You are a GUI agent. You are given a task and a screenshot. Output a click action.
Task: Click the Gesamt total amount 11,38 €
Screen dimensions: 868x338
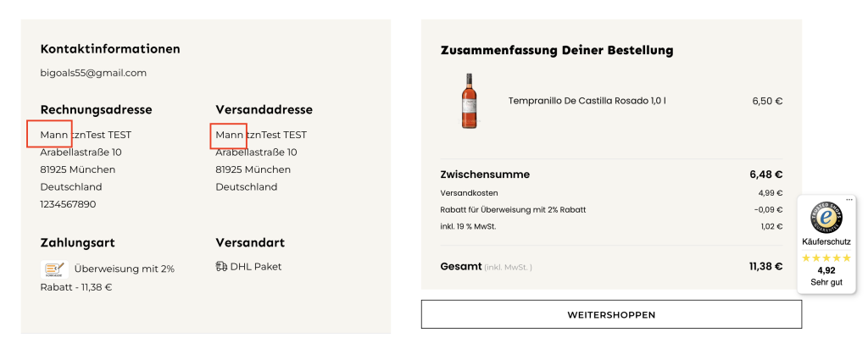click(765, 266)
